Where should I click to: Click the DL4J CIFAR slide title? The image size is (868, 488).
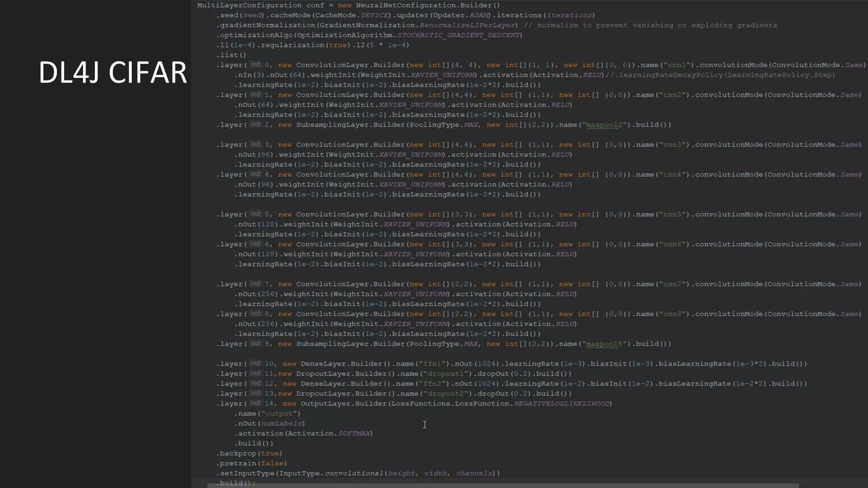[x=112, y=72]
